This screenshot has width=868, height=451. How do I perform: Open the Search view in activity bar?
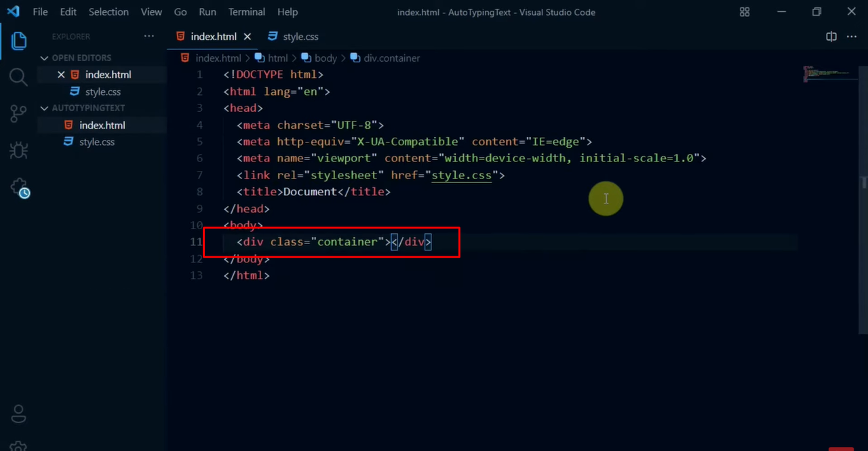click(18, 77)
